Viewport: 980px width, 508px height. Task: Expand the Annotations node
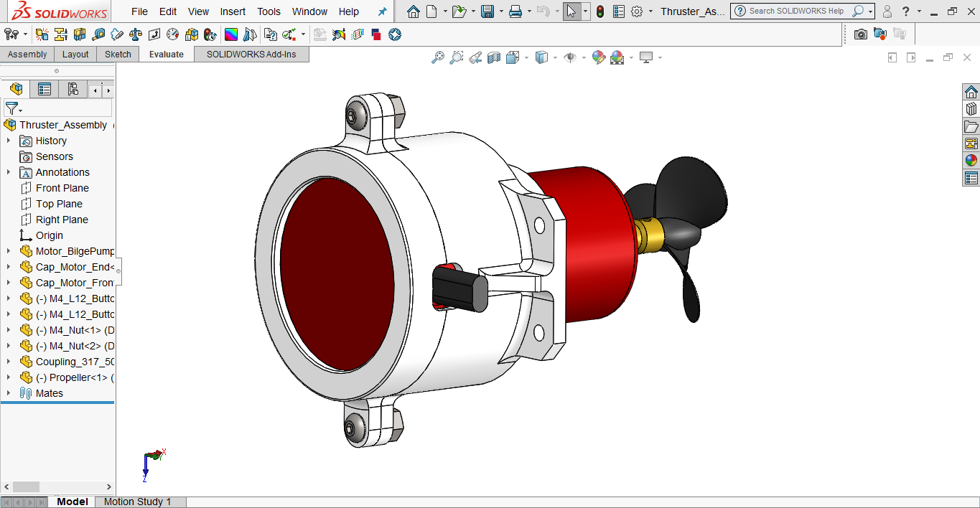tap(9, 172)
